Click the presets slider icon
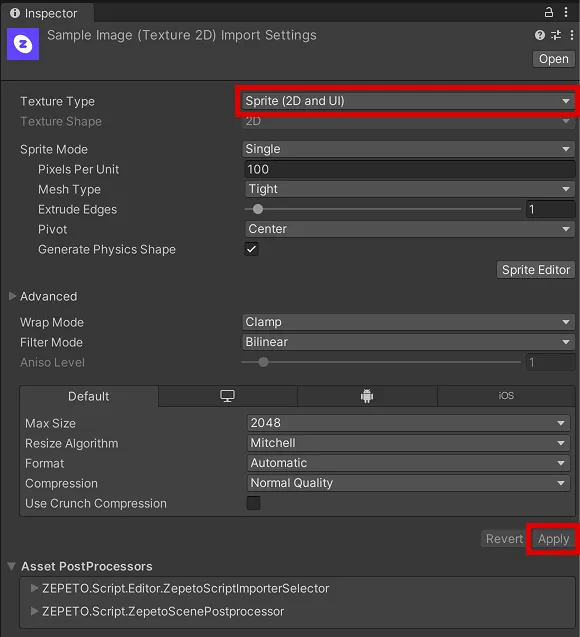 556,35
